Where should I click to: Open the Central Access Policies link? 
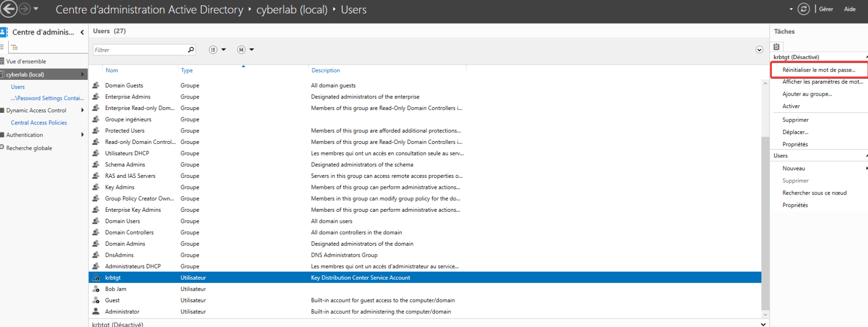[x=39, y=123]
